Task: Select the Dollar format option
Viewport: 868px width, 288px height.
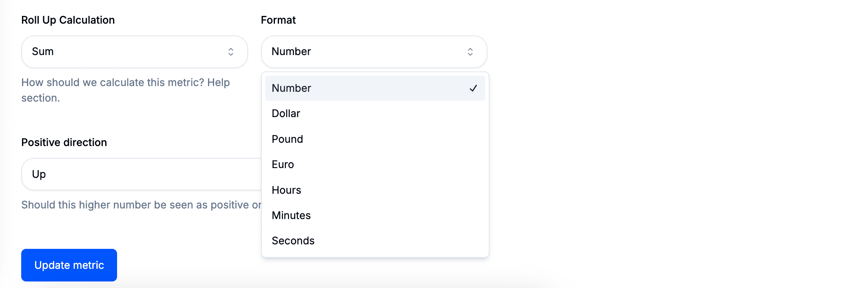Action: click(x=286, y=113)
